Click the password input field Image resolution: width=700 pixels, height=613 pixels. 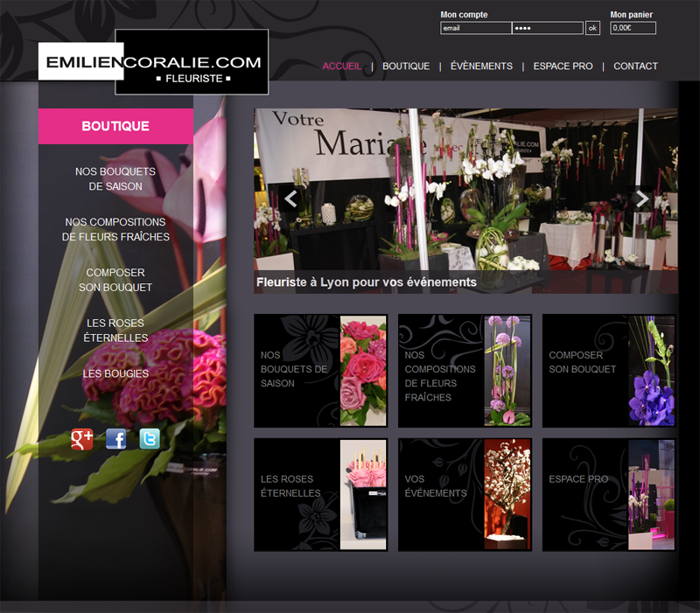point(547,28)
